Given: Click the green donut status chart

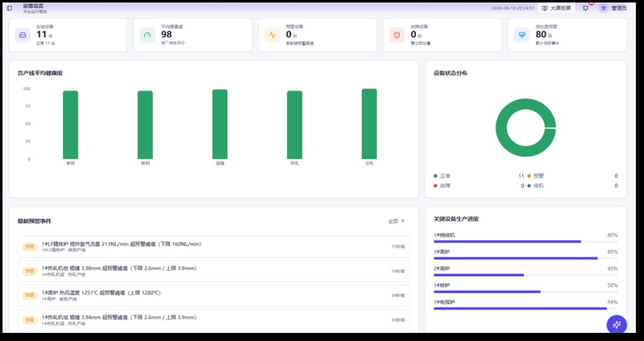Looking at the screenshot, I should [526, 128].
